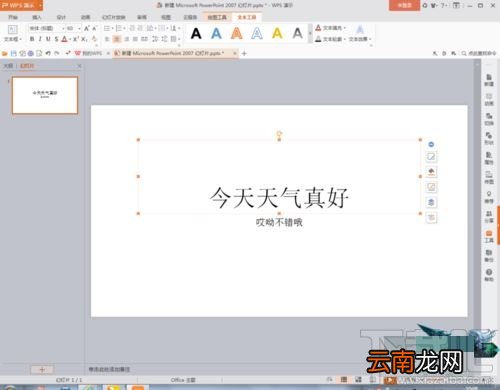Image resolution: width=500 pixels, height=390 pixels.
Task: Switch to the 大纲 outline pane tab
Action: pyautogui.click(x=8, y=66)
